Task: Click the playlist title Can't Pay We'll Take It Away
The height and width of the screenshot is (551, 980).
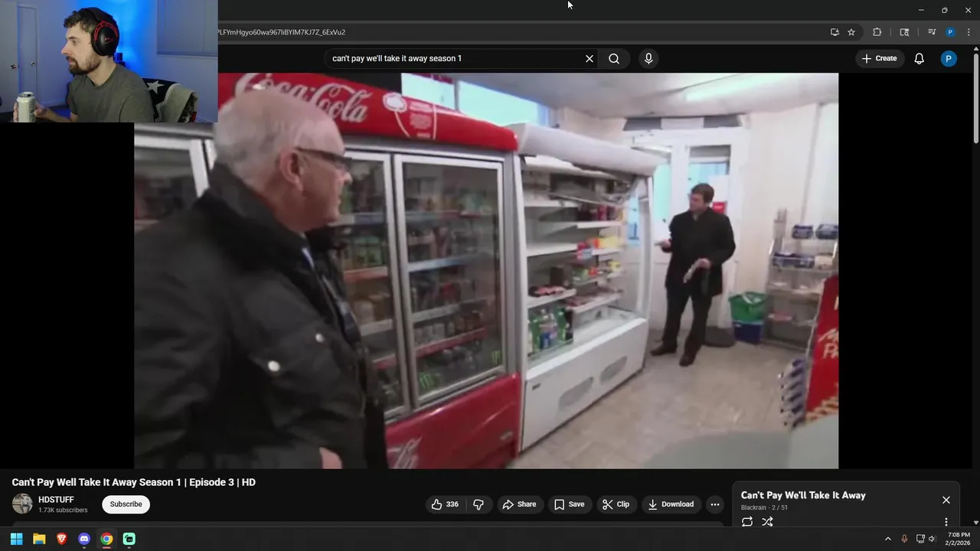Action: [x=803, y=495]
